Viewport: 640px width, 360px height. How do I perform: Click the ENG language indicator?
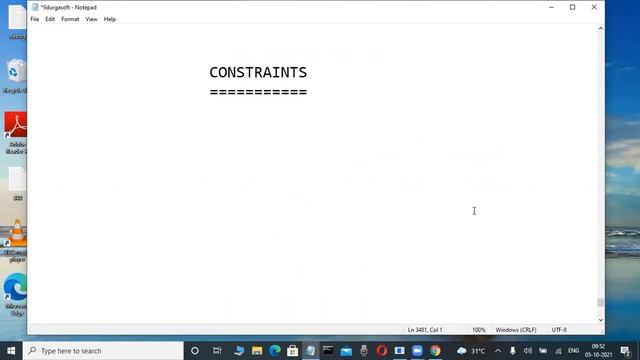point(573,351)
